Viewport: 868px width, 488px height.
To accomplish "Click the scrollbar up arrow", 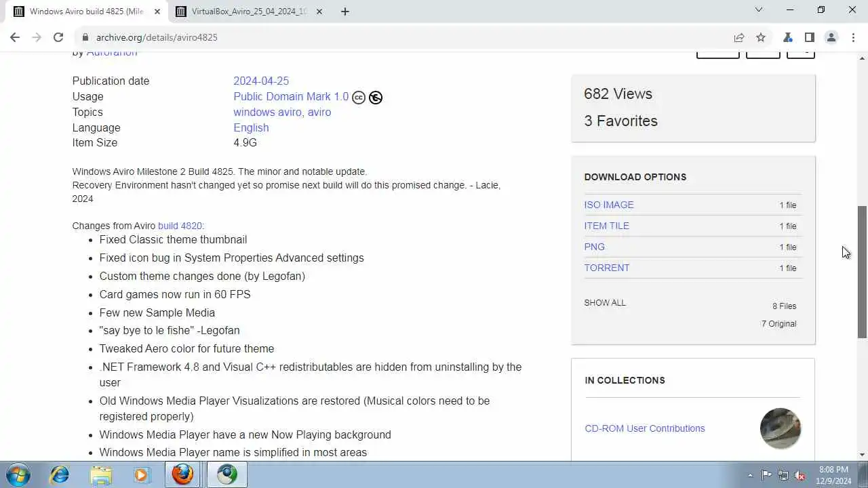I will point(862,58).
